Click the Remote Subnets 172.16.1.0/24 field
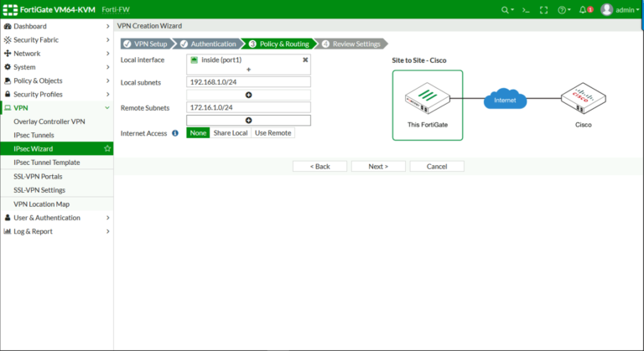 [x=248, y=107]
